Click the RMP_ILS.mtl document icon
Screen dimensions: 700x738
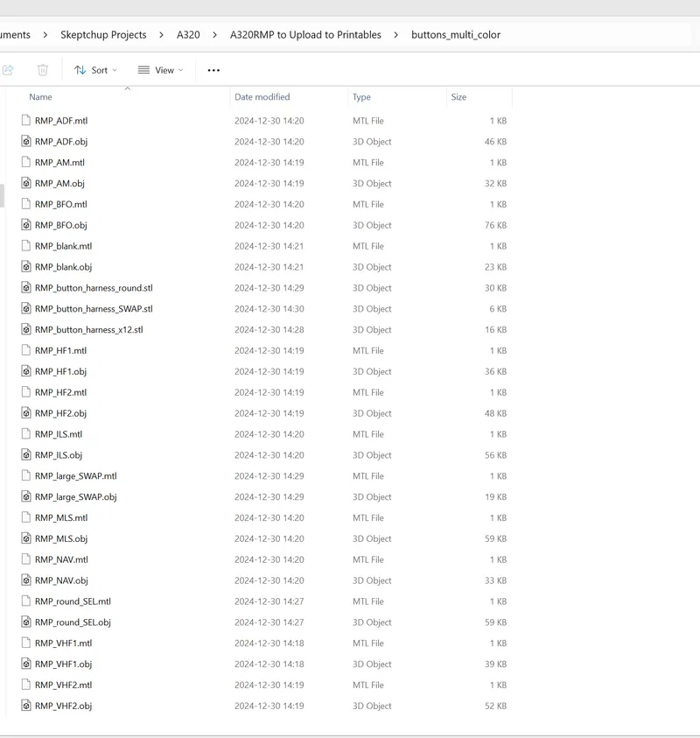(26, 434)
